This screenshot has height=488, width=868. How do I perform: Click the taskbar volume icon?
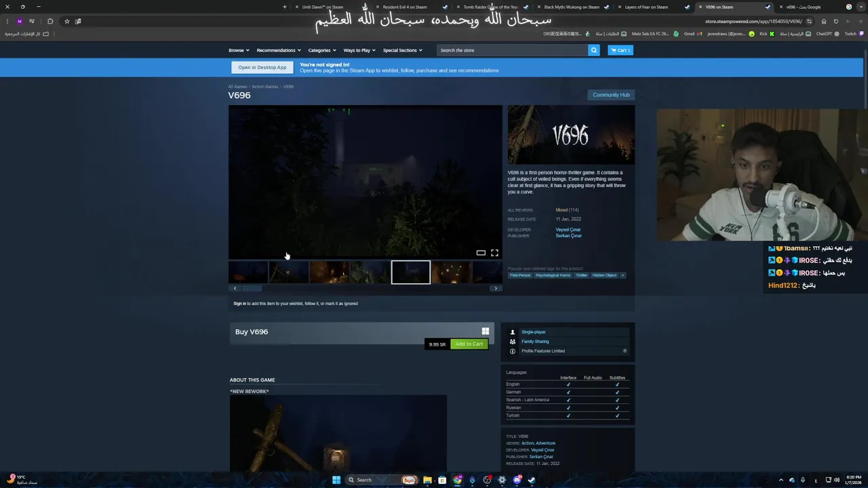pos(837,480)
